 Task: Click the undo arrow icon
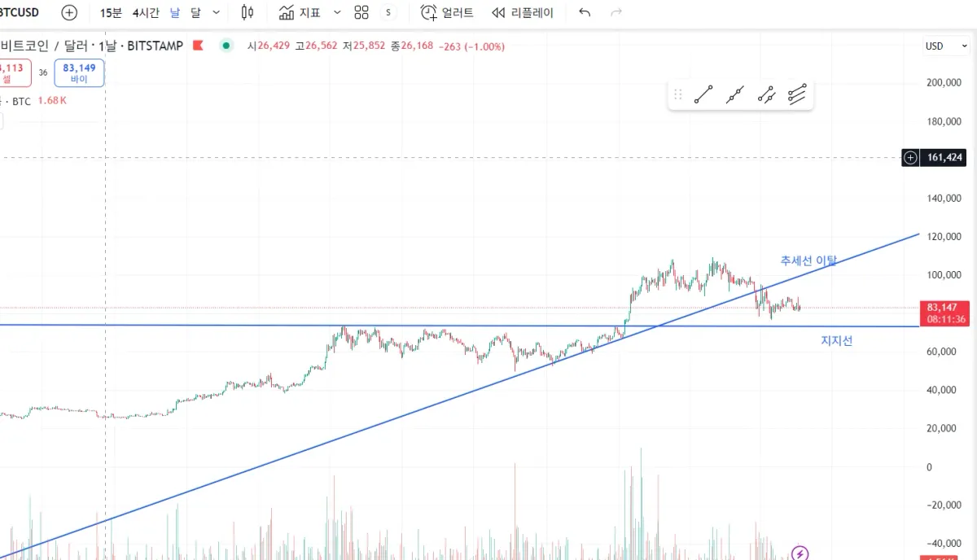coord(584,12)
